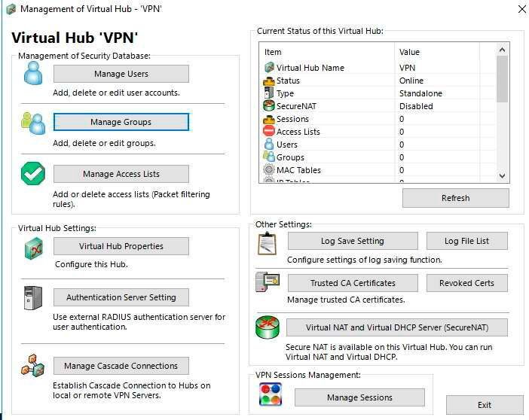Open Manage Sessions
Viewport: 529px width, 420px height.
click(x=359, y=397)
